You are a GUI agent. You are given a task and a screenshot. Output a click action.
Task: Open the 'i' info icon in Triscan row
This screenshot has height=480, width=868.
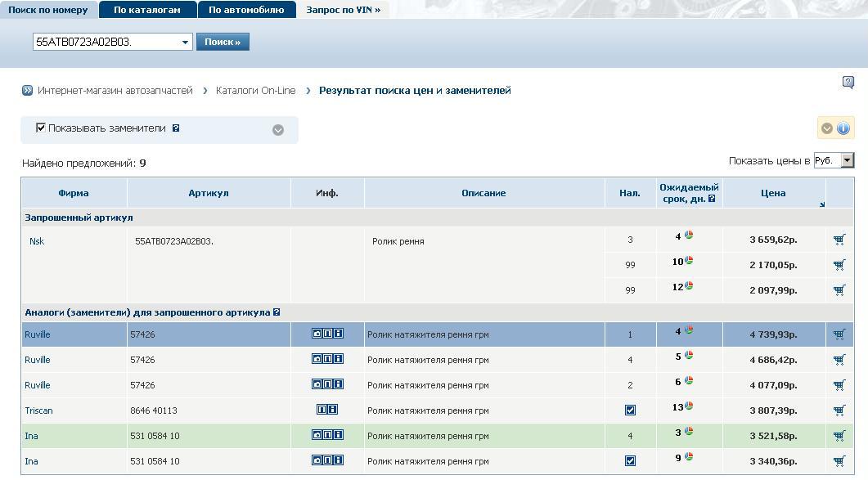333,409
